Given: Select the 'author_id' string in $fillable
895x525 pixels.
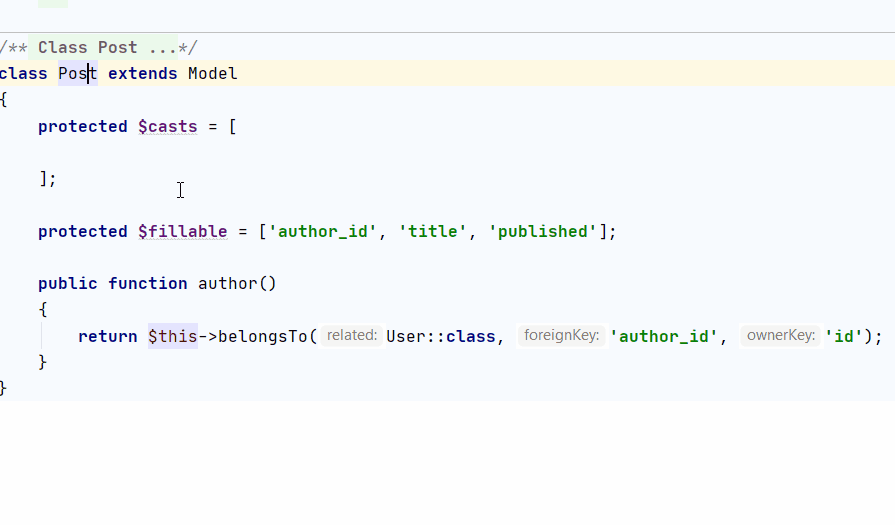Looking at the screenshot, I should 322,231.
